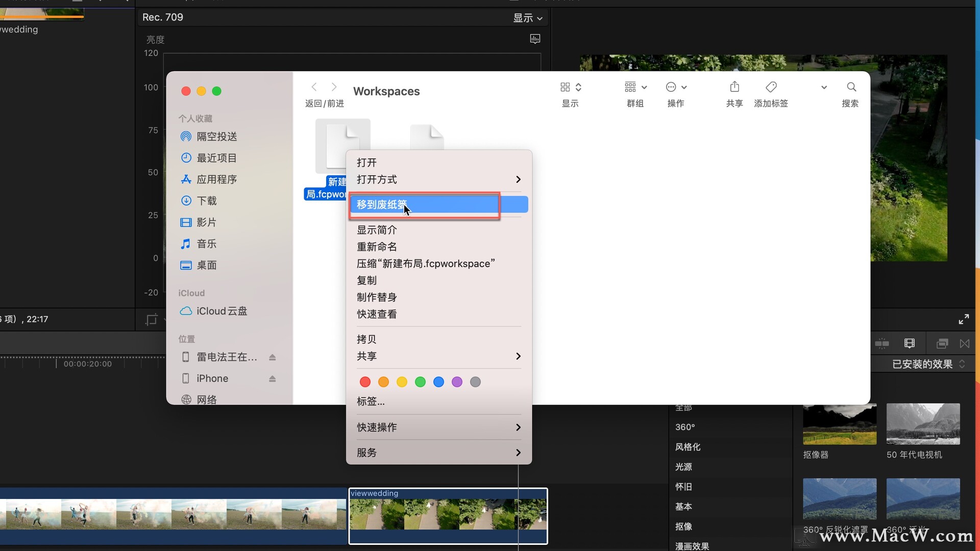The width and height of the screenshot is (980, 551).
Task: Open 标签... menu item
Action: coord(439,402)
